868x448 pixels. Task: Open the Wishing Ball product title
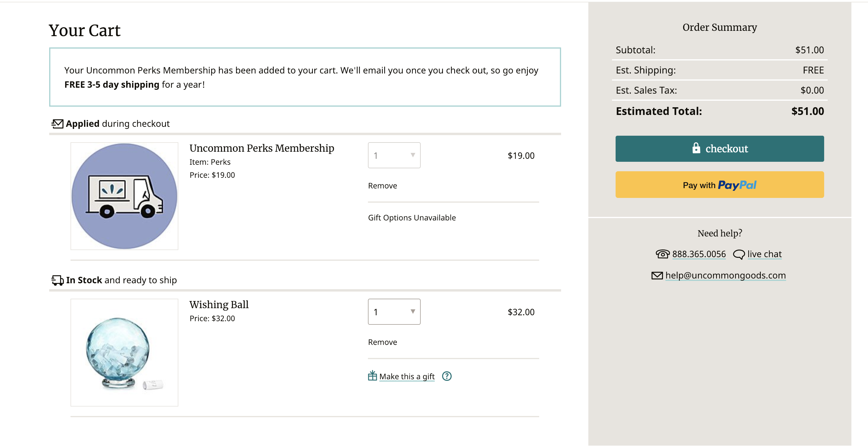pos(219,305)
